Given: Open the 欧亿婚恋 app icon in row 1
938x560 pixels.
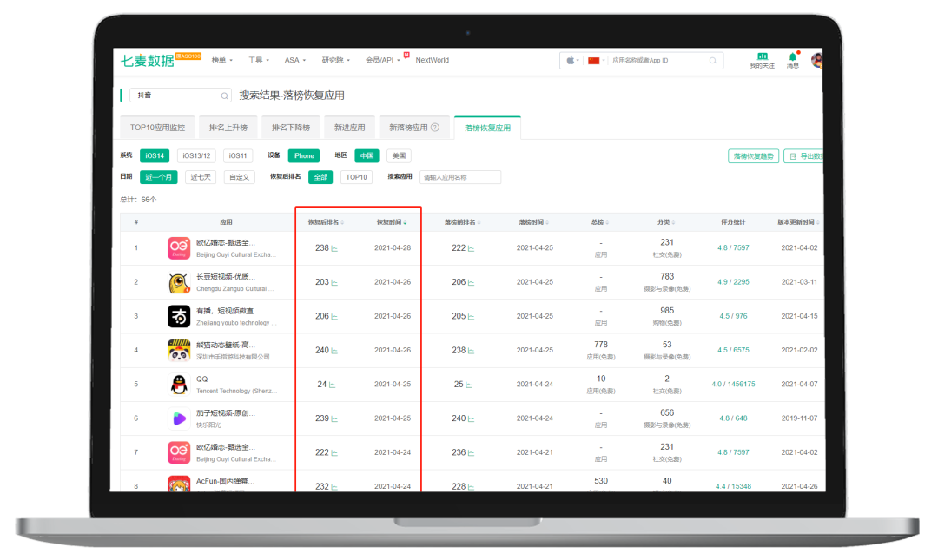Looking at the screenshot, I should (179, 247).
